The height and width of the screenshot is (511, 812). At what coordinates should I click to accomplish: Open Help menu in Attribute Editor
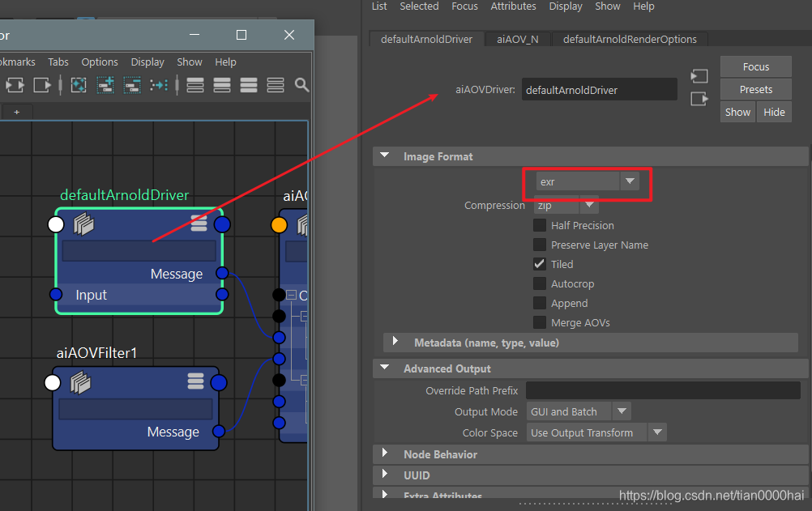point(643,6)
